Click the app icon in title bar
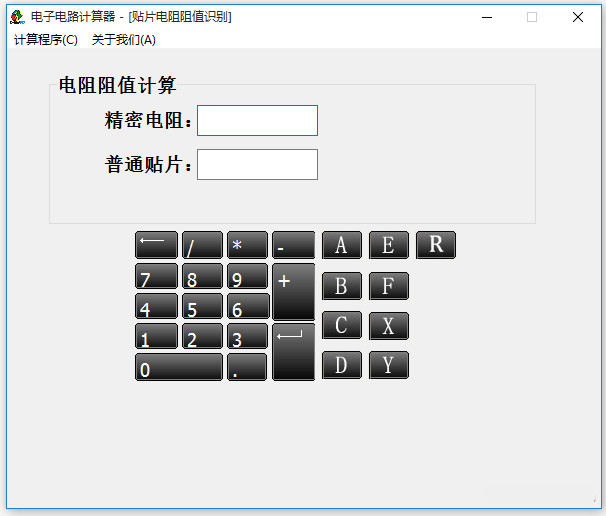Viewport: 606px width, 516px height. [17, 17]
